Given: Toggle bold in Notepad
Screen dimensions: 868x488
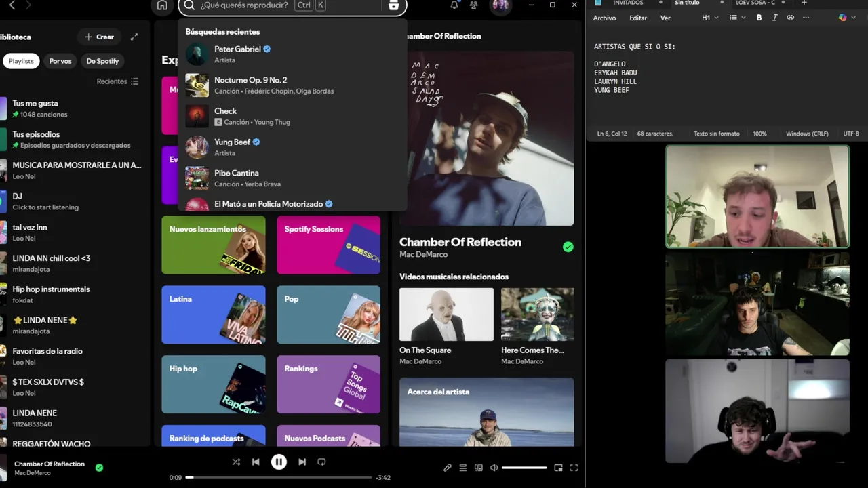Looking at the screenshot, I should [759, 18].
